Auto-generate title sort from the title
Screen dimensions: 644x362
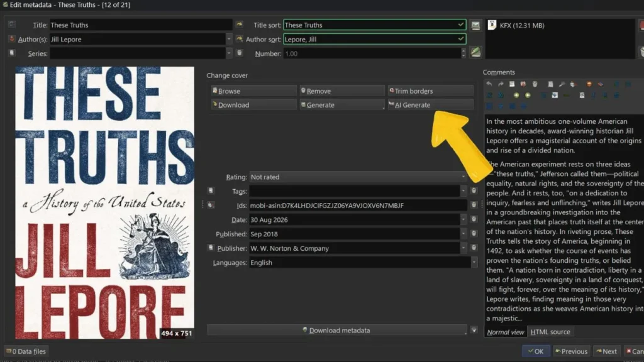[239, 25]
